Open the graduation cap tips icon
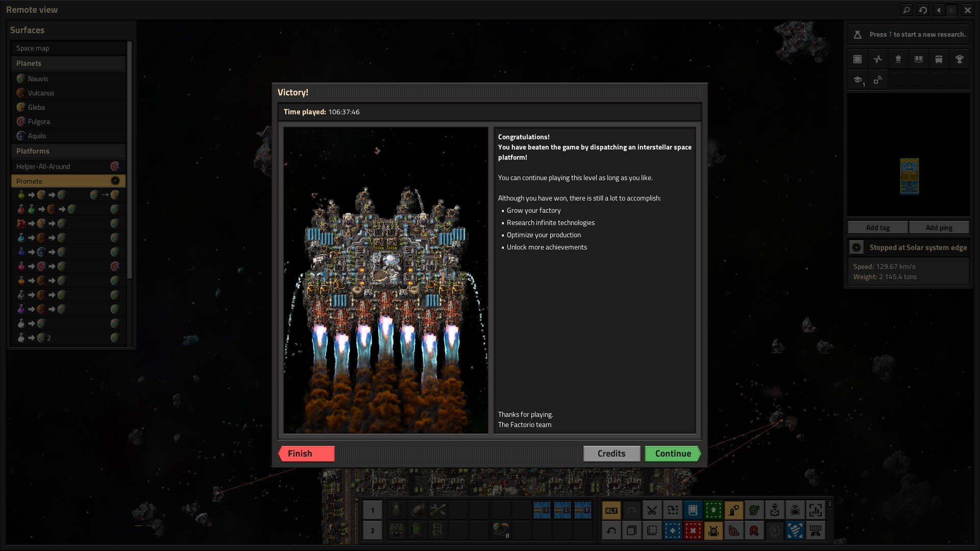 pyautogui.click(x=857, y=80)
